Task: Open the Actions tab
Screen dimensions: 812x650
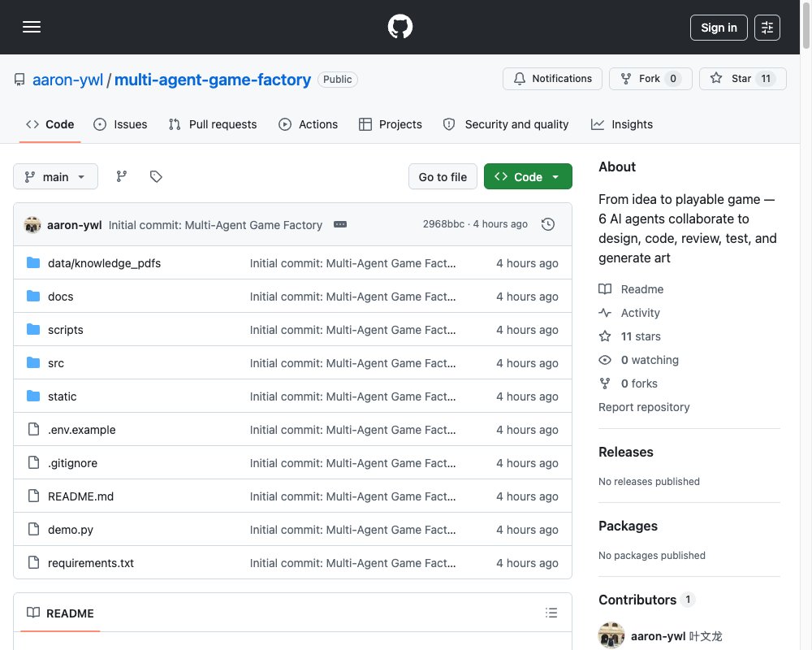Action: (x=308, y=124)
